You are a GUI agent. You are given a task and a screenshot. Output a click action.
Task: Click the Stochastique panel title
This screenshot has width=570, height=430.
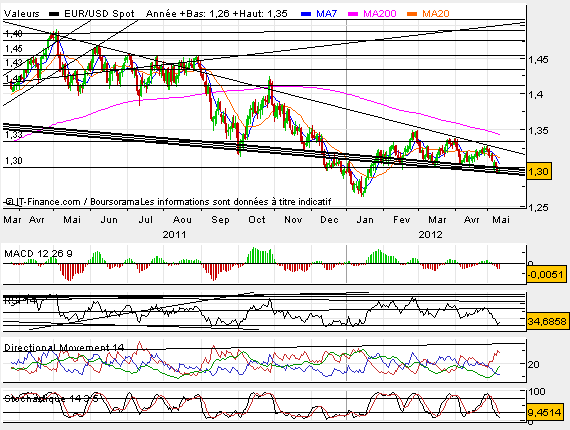click(x=51, y=398)
